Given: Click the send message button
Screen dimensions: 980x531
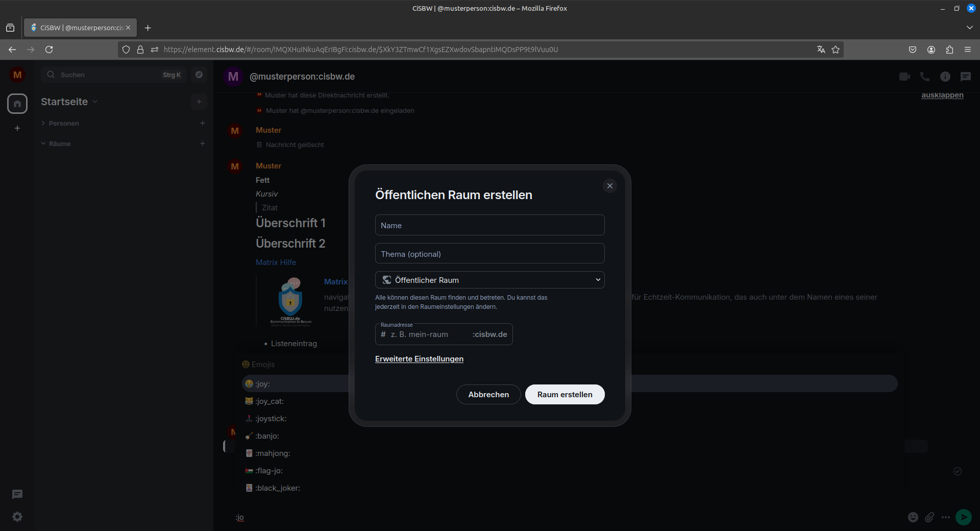Looking at the screenshot, I should 963,517.
